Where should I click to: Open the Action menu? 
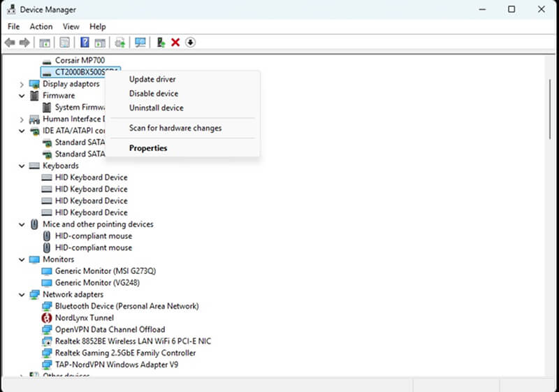[x=41, y=27]
